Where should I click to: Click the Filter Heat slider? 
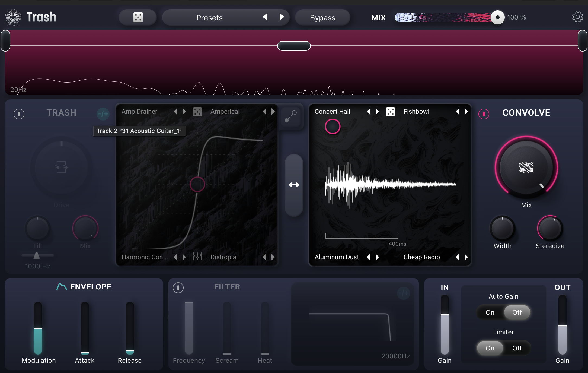(x=265, y=328)
